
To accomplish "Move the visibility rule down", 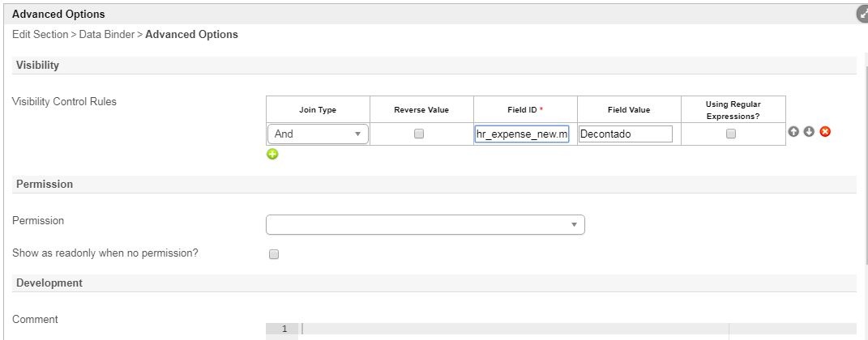I will click(x=809, y=132).
